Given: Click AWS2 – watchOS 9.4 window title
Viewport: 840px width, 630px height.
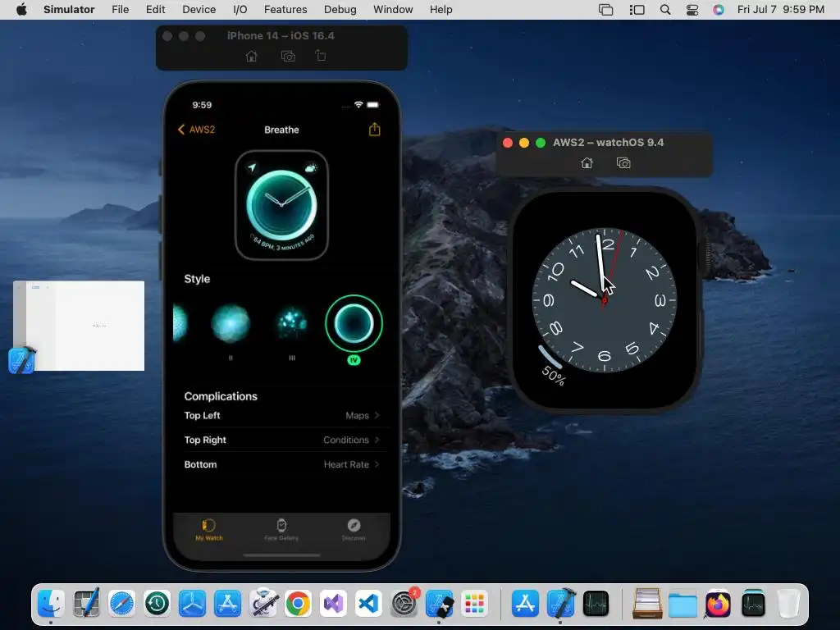Looking at the screenshot, I should pyautogui.click(x=608, y=143).
